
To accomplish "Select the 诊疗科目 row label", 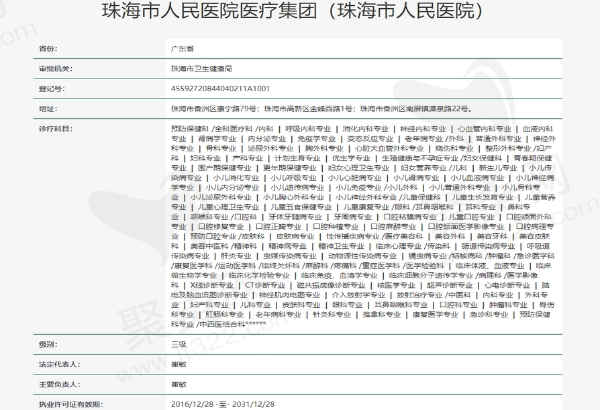I will click(55, 129).
